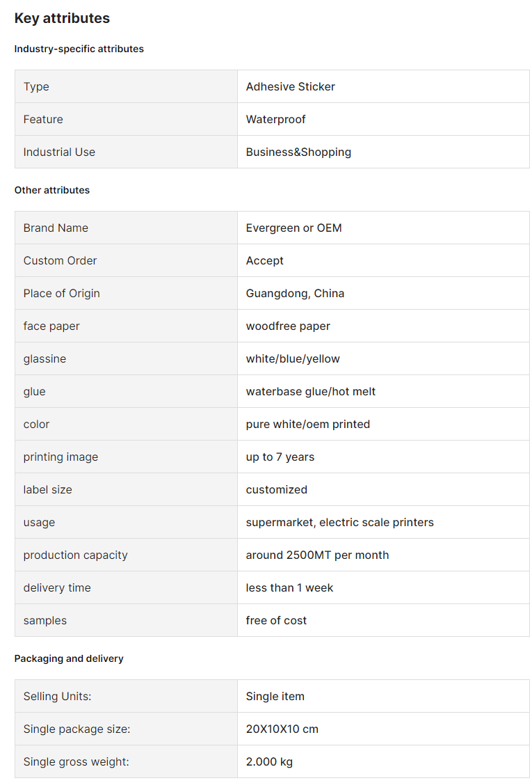532x783 pixels.
Task: Click the Waterproof feature value
Action: (275, 119)
